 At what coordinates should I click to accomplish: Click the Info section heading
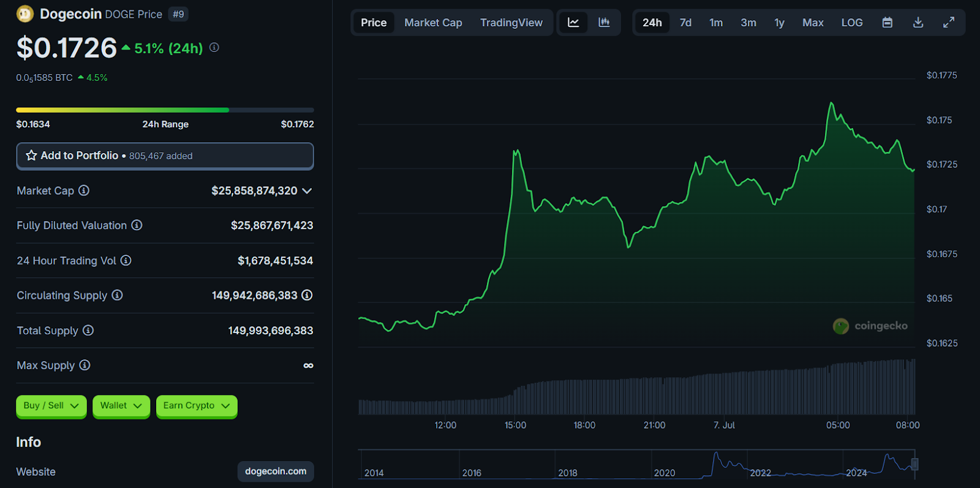point(28,442)
